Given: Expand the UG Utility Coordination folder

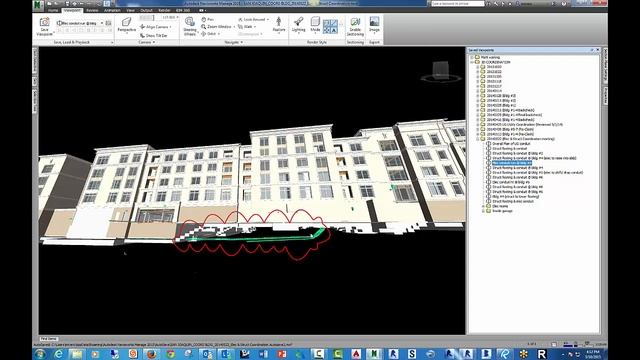Looking at the screenshot, I should coord(478,124).
